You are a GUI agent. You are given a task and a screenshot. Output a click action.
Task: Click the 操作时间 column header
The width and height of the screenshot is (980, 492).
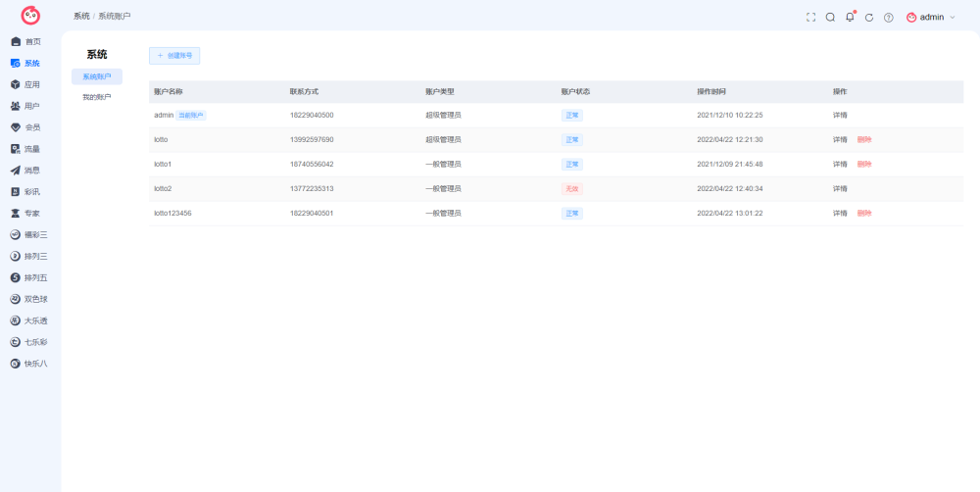711,91
